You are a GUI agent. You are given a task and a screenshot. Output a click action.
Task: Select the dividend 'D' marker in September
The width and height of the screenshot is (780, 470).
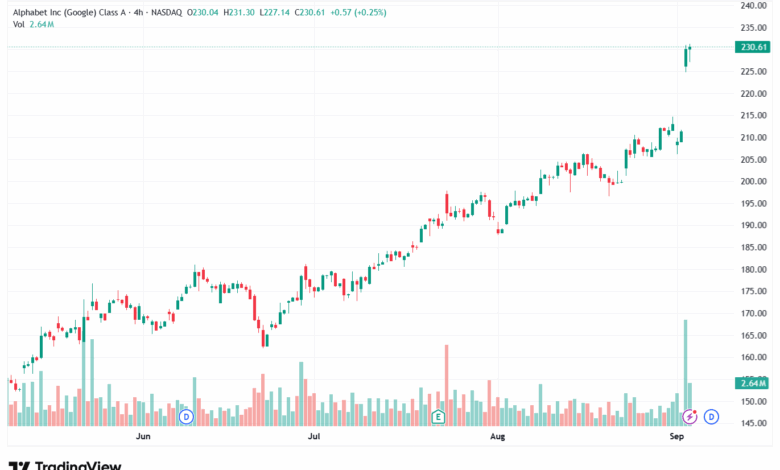coord(711,416)
